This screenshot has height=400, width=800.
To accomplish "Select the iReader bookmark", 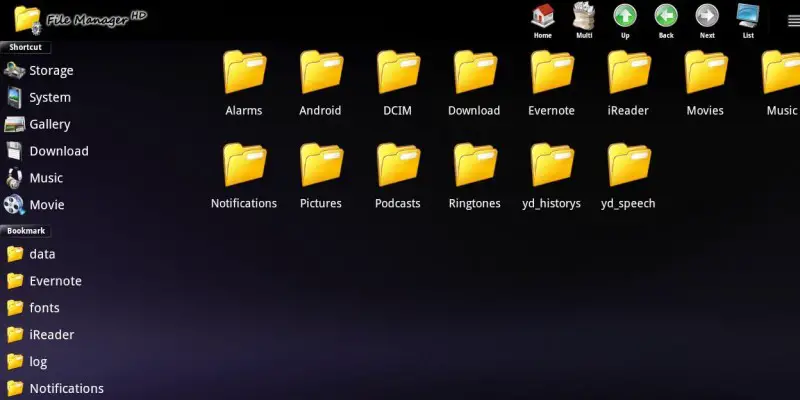I will pyautogui.click(x=40, y=335).
